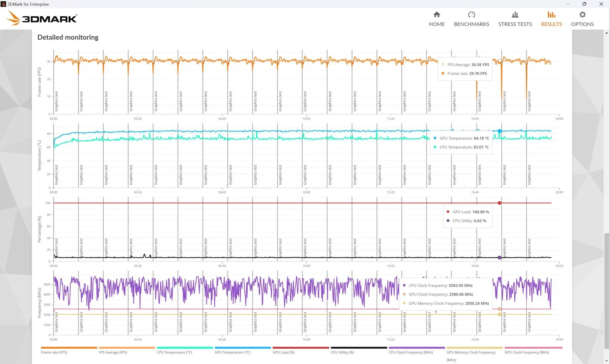The image size is (610, 364).
Task: Toggle GPU Clock Frequency (MHz) legend series
Action: [527, 352]
